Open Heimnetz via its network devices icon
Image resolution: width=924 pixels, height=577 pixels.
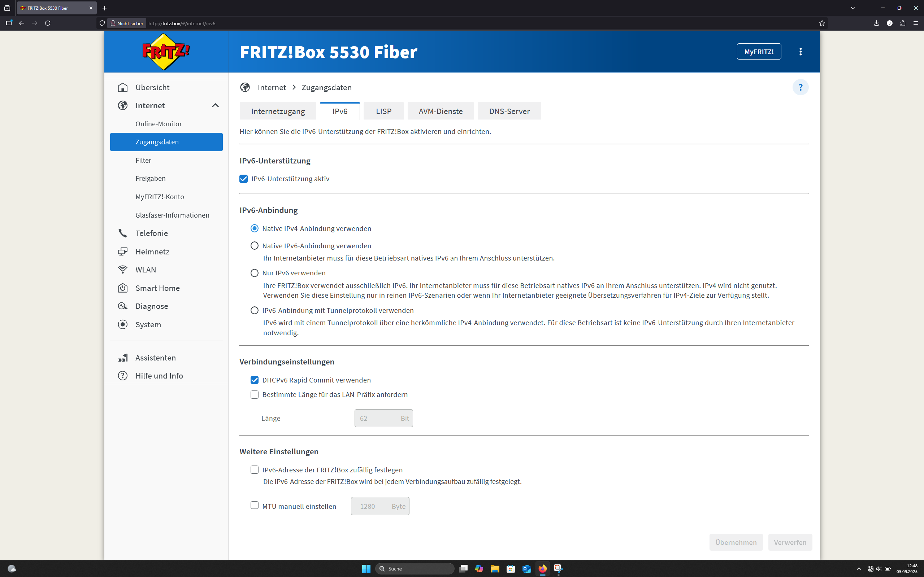(x=122, y=252)
